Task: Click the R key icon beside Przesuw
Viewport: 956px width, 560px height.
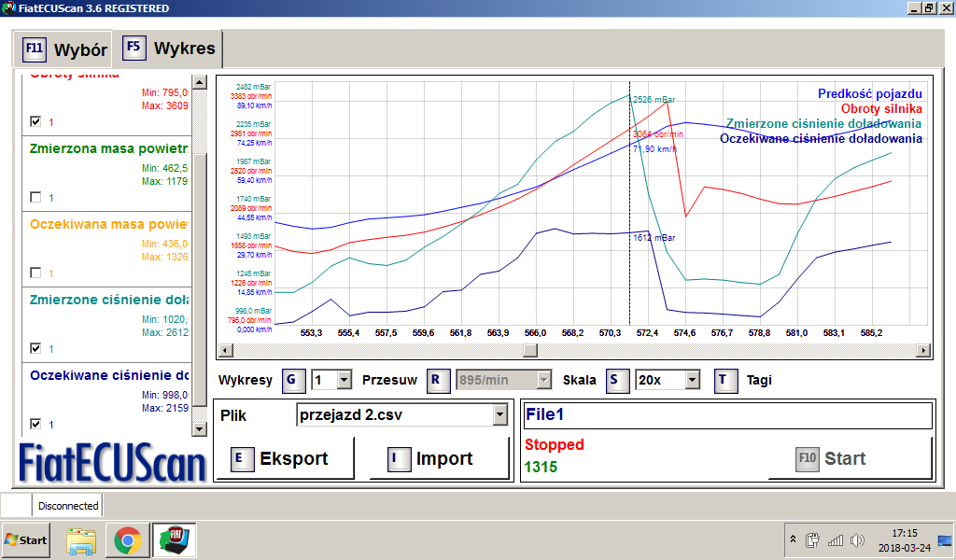Action: (x=438, y=380)
